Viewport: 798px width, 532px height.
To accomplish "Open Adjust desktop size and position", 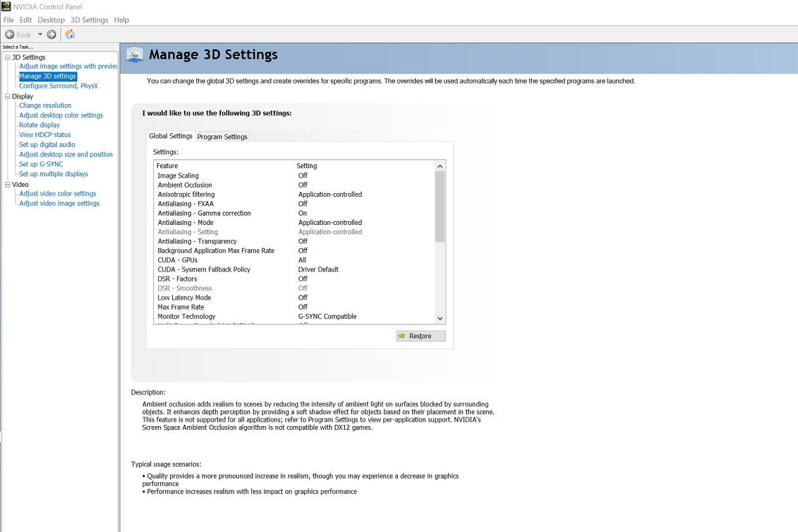I will coord(66,154).
